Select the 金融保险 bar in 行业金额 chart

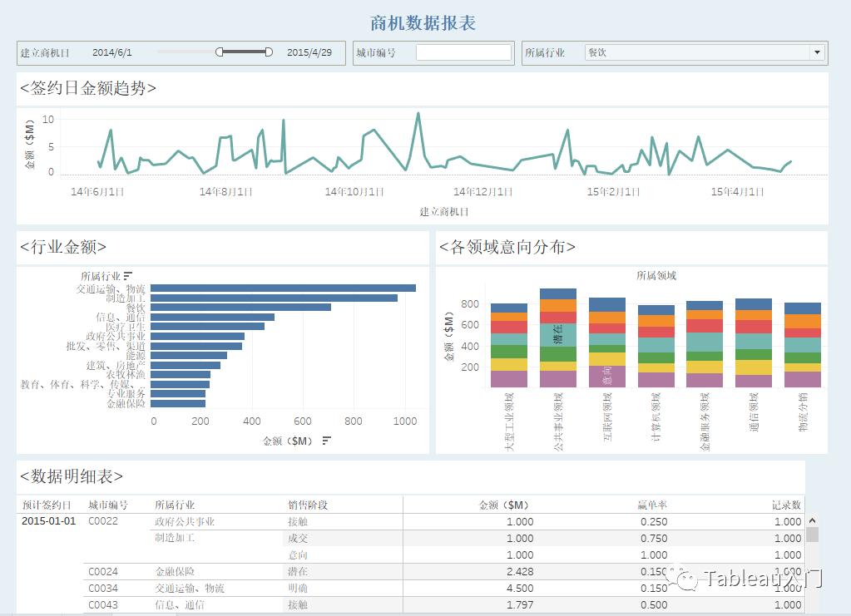point(178,403)
